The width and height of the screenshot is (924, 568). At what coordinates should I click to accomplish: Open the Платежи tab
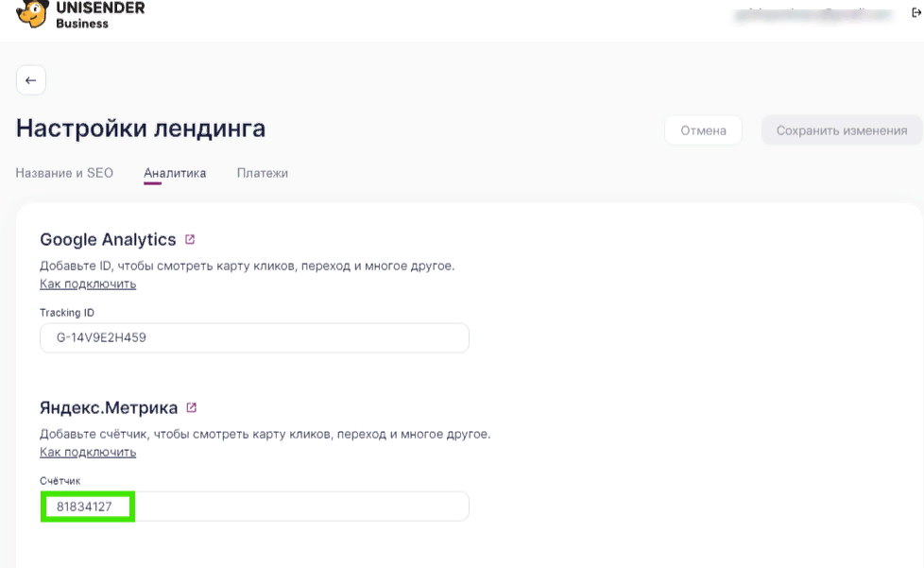coord(263,173)
